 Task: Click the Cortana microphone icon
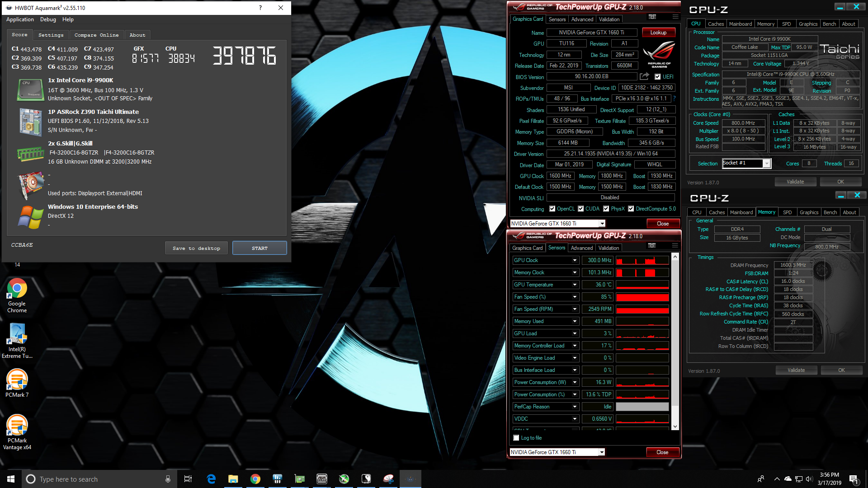168,479
